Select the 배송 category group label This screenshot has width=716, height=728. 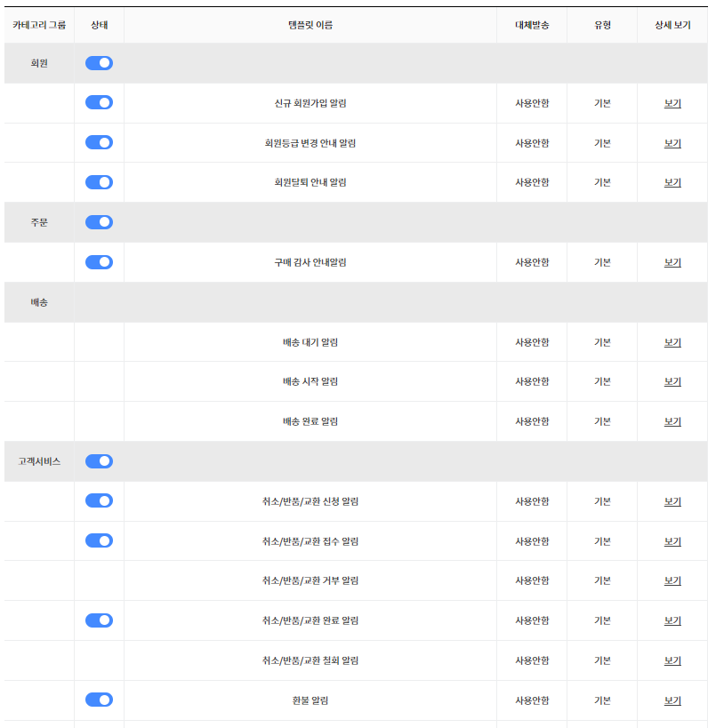point(39,302)
